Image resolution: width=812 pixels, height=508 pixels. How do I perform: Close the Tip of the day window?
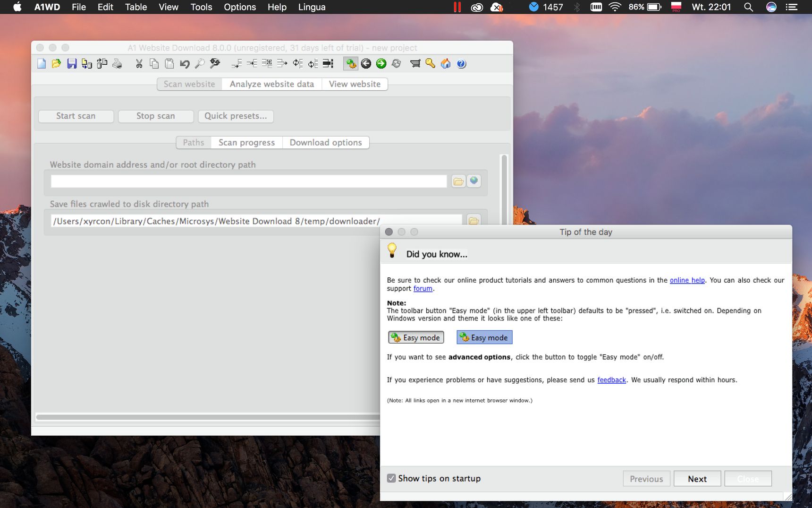[389, 232]
